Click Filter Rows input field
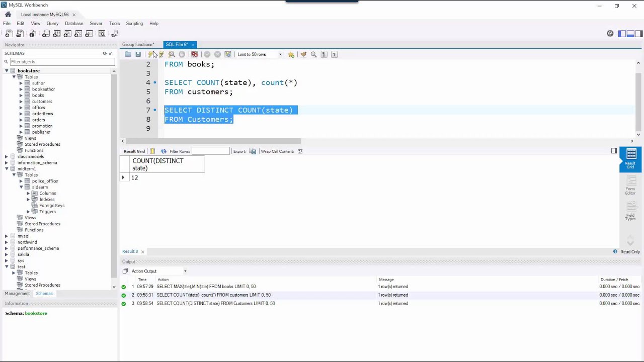The image size is (644, 362). [210, 151]
